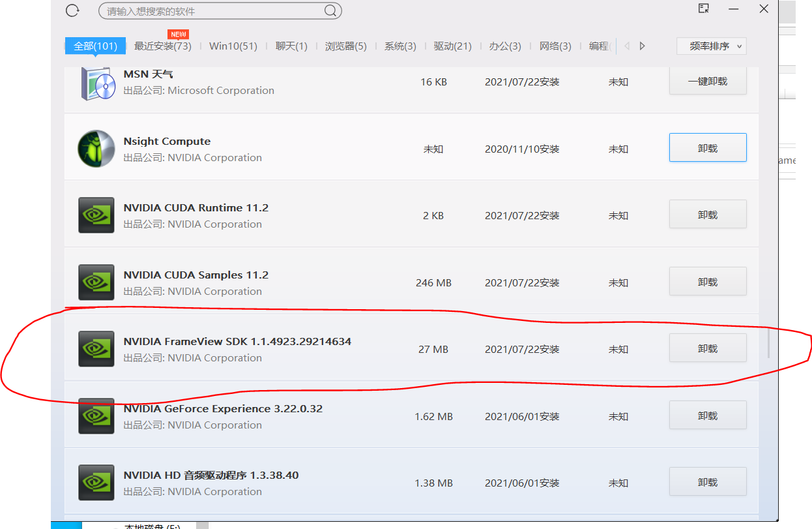Screen dimensions: 812x529
Task: Switch to the 最近安装(73) tab
Action: 163,46
